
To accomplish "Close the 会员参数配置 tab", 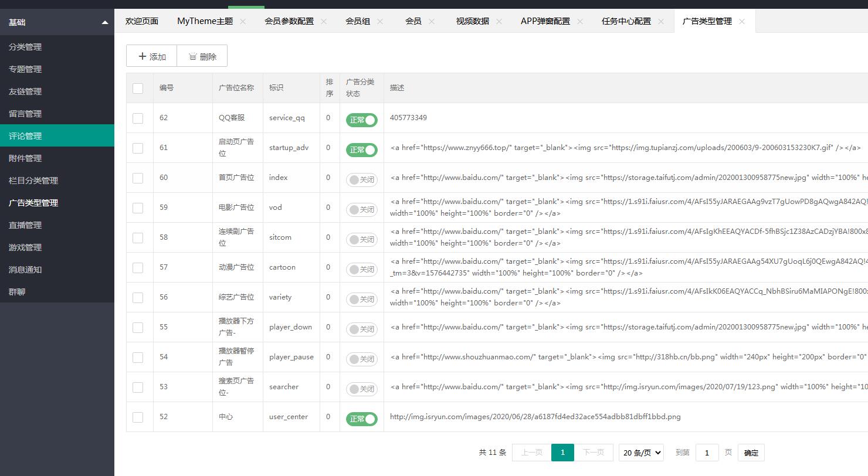I will click(x=324, y=21).
